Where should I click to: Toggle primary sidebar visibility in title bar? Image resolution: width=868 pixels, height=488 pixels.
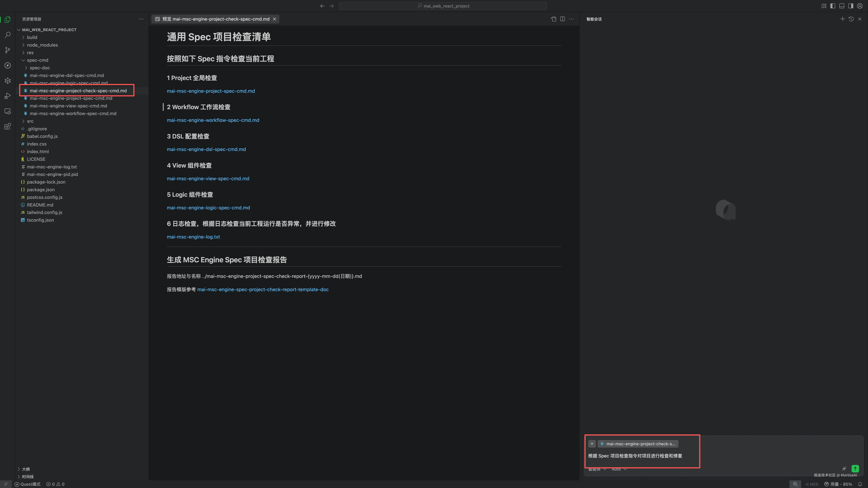(x=833, y=6)
